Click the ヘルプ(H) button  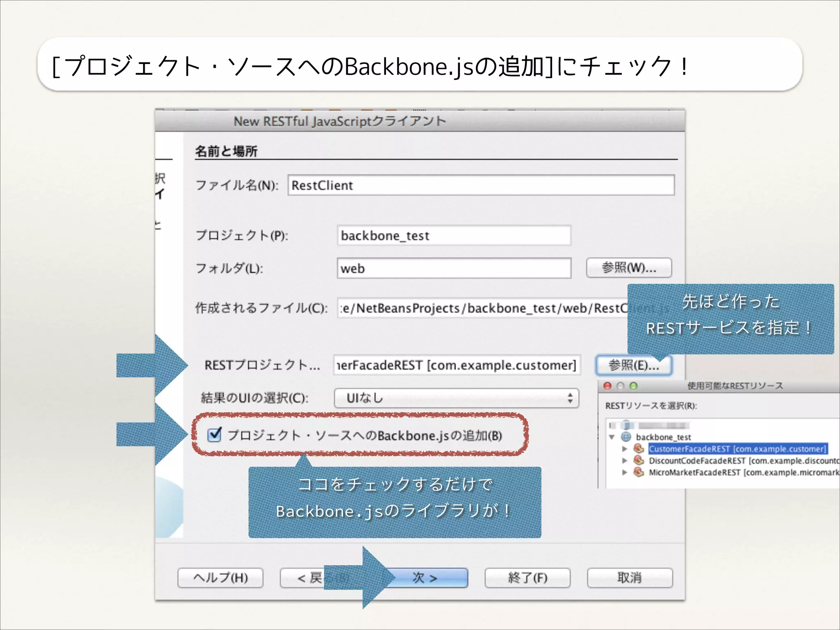pyautogui.click(x=220, y=577)
